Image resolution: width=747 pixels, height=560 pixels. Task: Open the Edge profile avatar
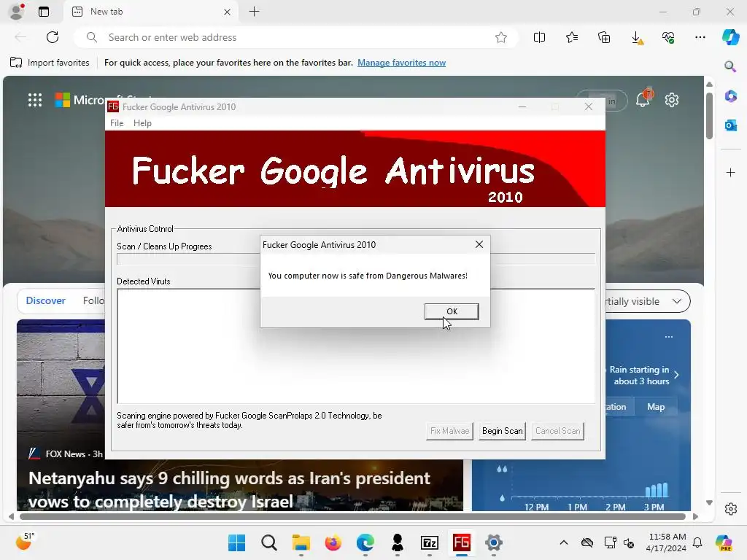(x=18, y=12)
